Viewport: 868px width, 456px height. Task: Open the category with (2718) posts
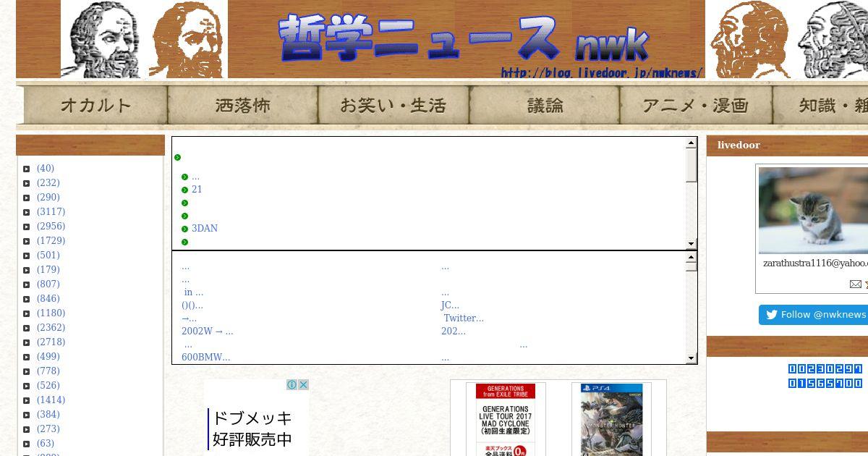click(51, 342)
